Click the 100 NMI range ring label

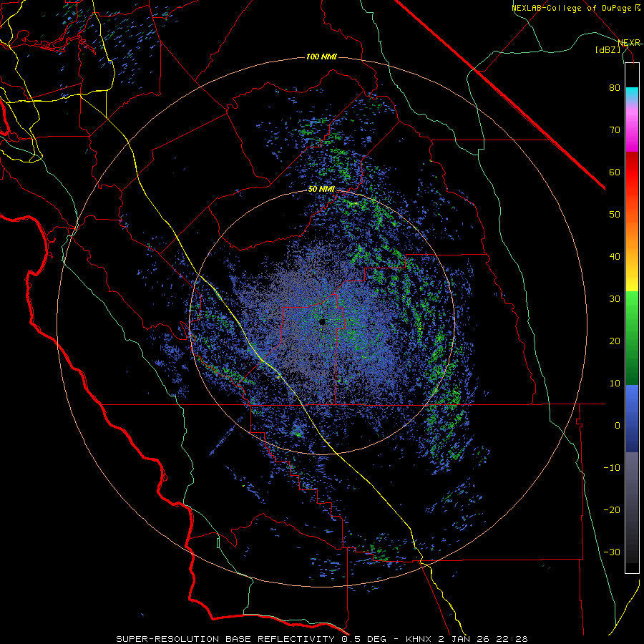(321, 57)
